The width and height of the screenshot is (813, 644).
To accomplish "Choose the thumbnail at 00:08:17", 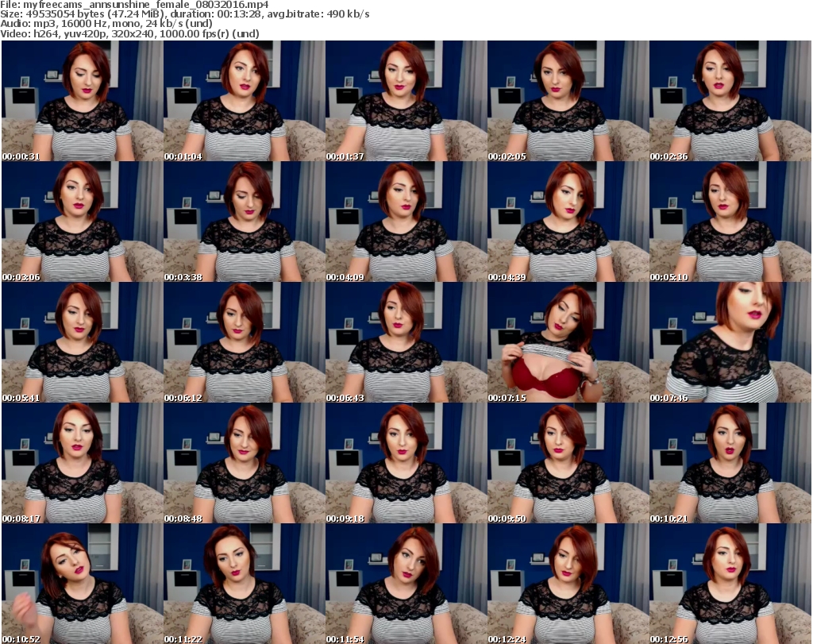I will 82,463.
